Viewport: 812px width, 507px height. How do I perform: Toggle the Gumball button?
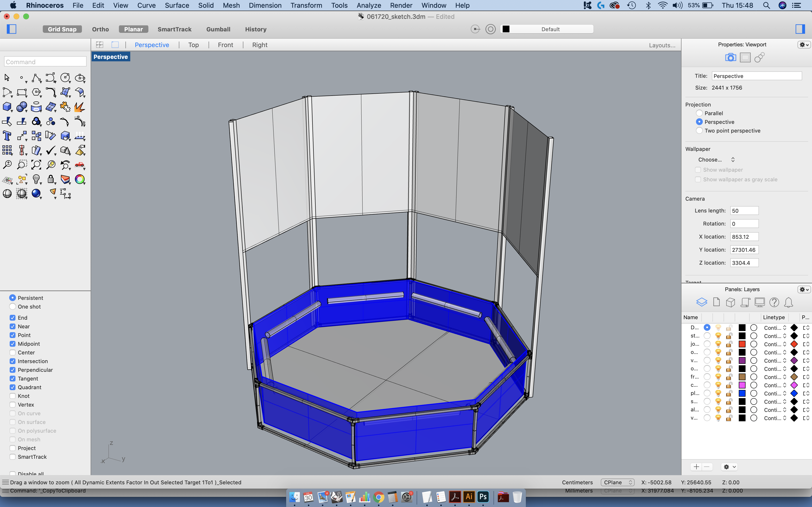tap(218, 29)
